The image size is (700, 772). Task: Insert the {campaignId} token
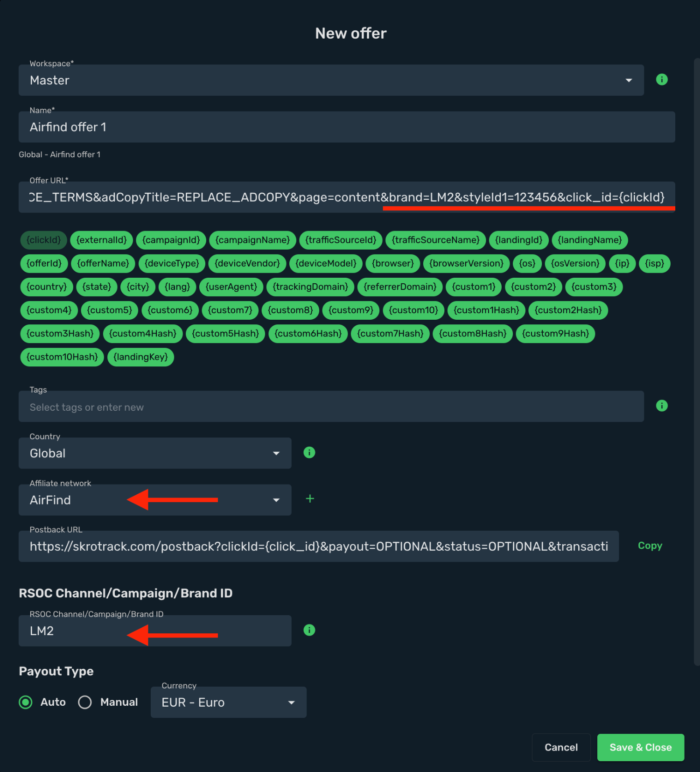click(x=171, y=240)
